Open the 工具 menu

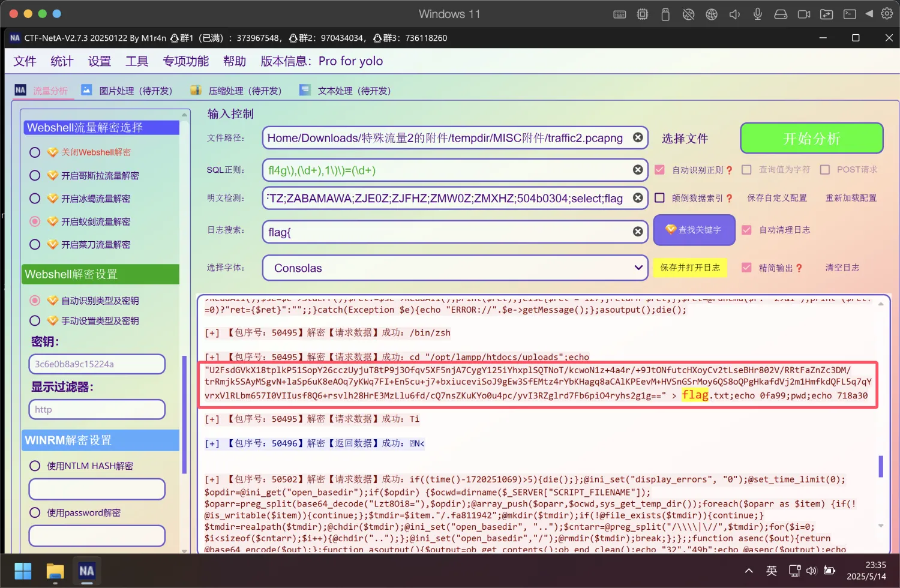[x=137, y=61]
